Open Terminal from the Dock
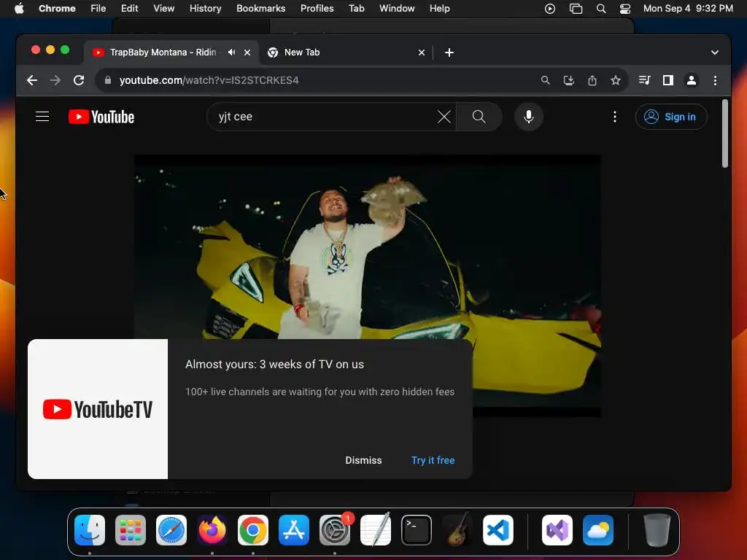Viewport: 747px width, 560px height. [x=417, y=530]
